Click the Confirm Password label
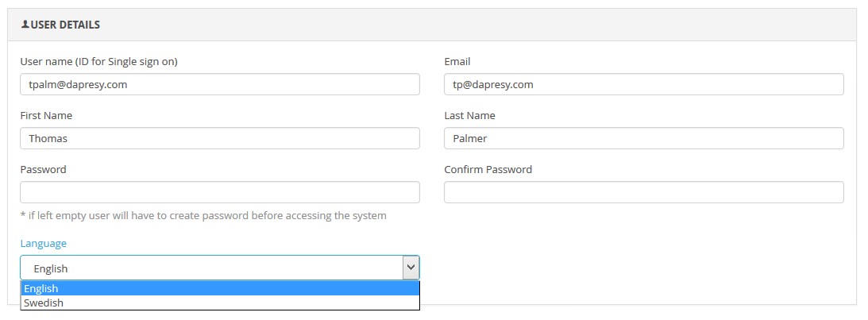Viewport: 868px width, 320px height. point(488,169)
